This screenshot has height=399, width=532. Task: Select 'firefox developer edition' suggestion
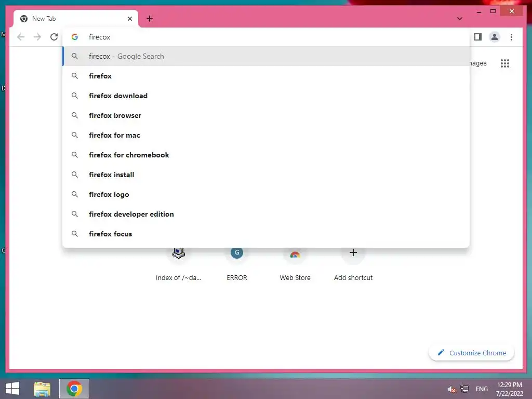(267, 214)
